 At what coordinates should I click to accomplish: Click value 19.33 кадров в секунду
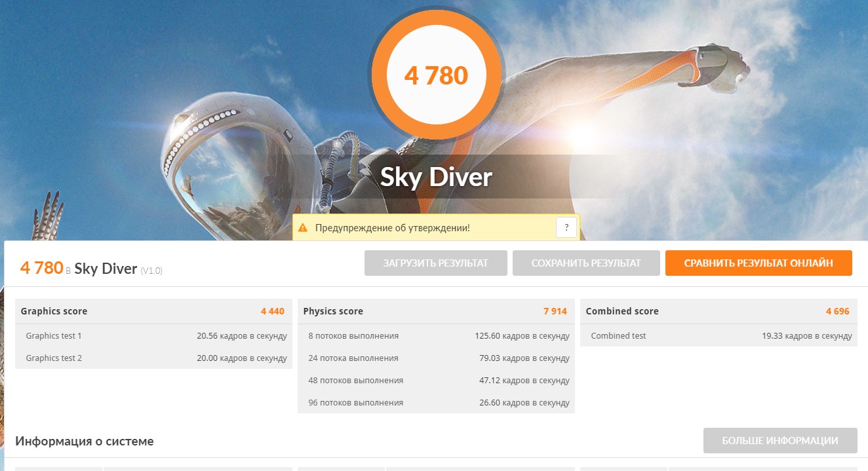(807, 335)
